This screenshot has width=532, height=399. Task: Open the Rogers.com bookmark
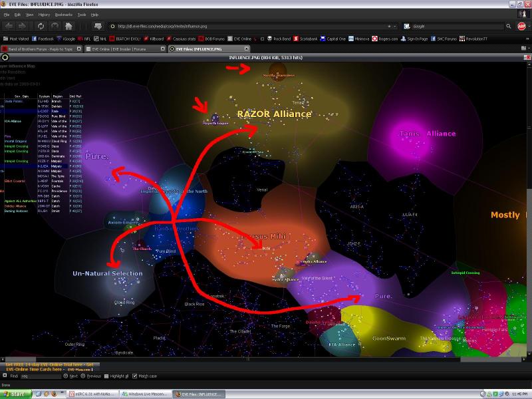click(x=385, y=39)
